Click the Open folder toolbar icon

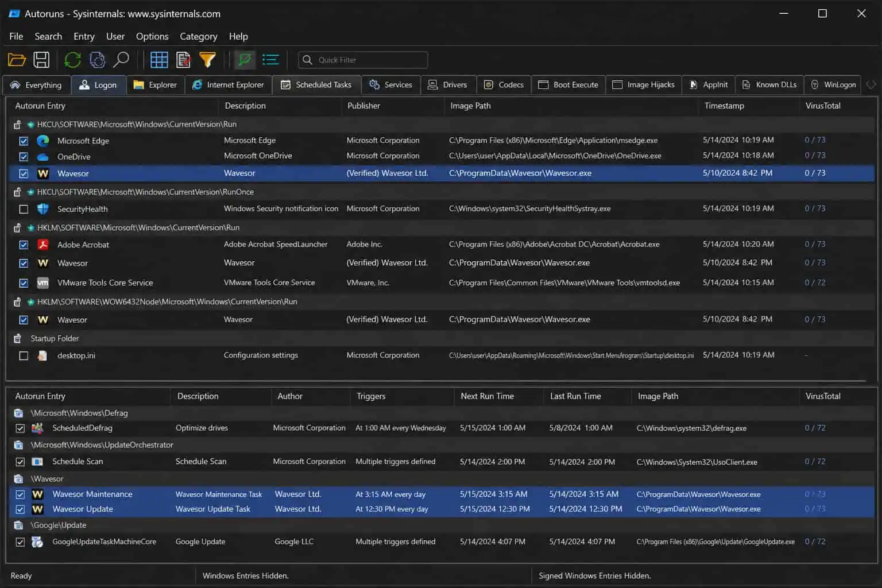(x=17, y=60)
